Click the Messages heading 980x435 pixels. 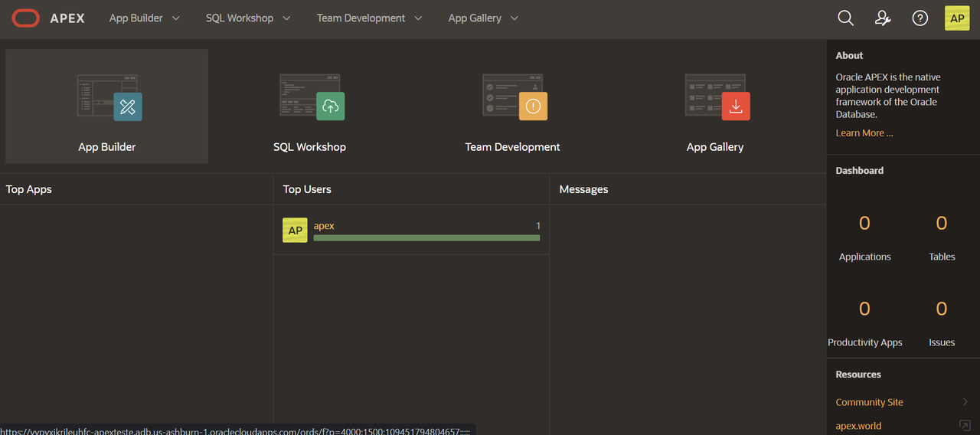pyautogui.click(x=583, y=189)
